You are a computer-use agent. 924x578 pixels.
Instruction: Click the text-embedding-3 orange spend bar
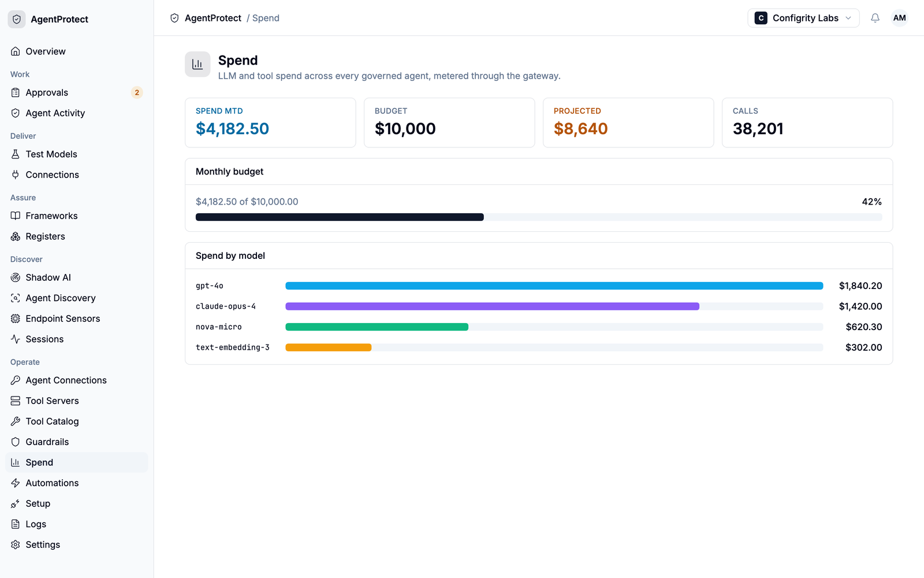[328, 347]
